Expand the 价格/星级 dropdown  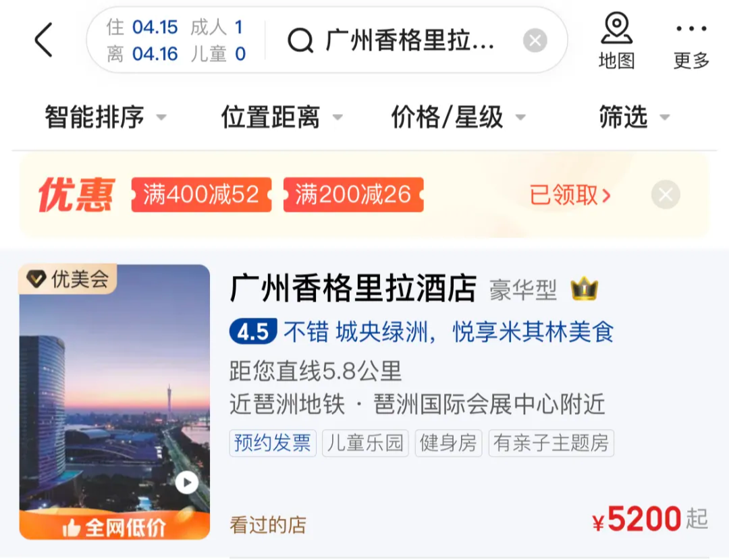458,117
